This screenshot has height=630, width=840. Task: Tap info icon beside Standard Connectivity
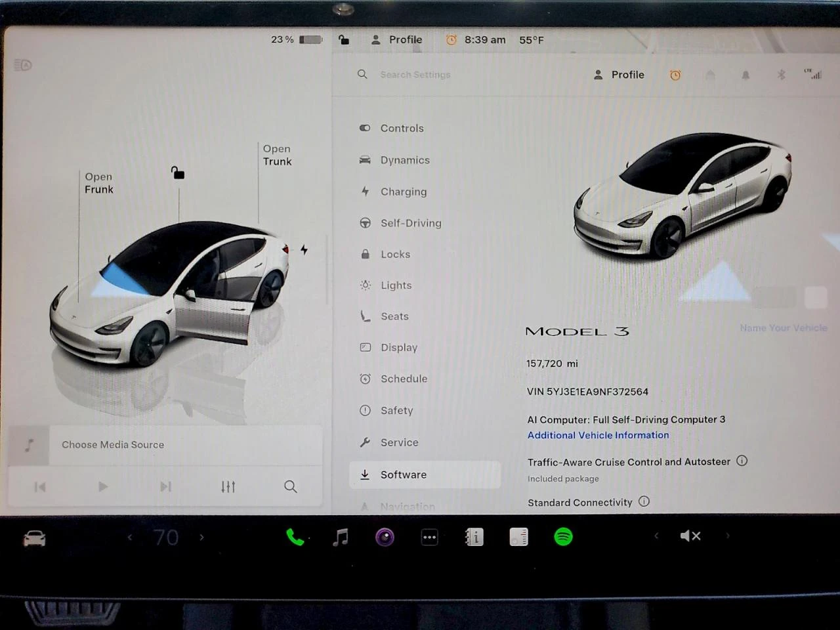tap(644, 501)
